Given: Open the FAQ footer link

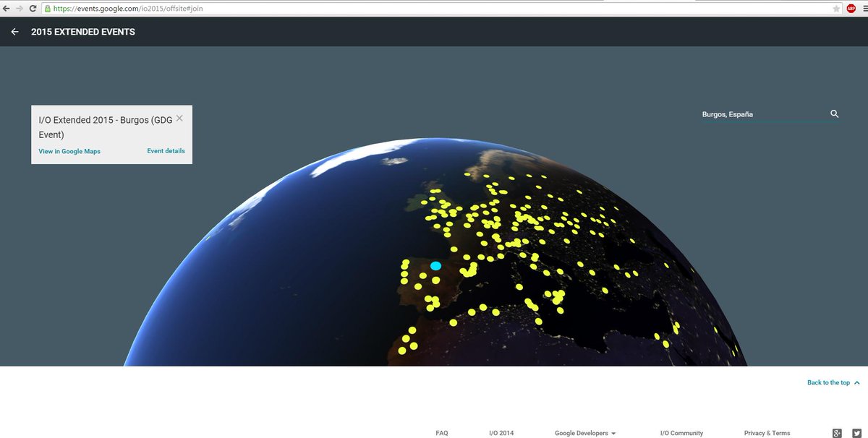Looking at the screenshot, I should [x=442, y=433].
